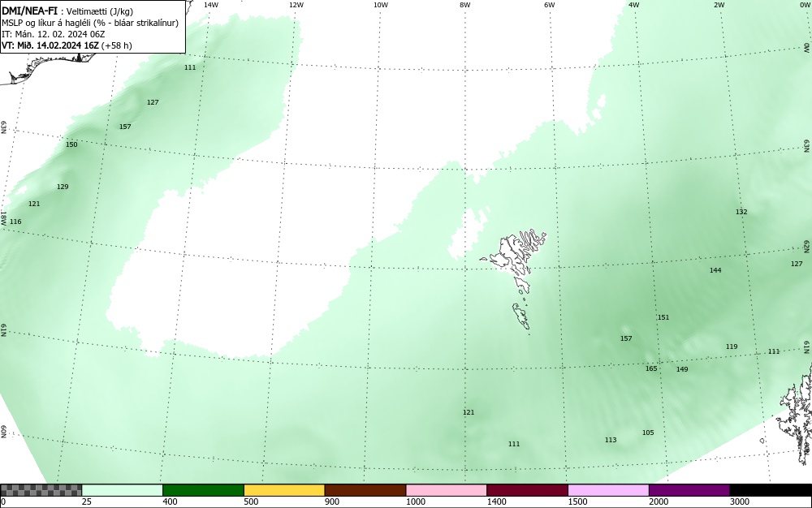
Task: Click the 8W longitude label
Action: pyautogui.click(x=465, y=5)
